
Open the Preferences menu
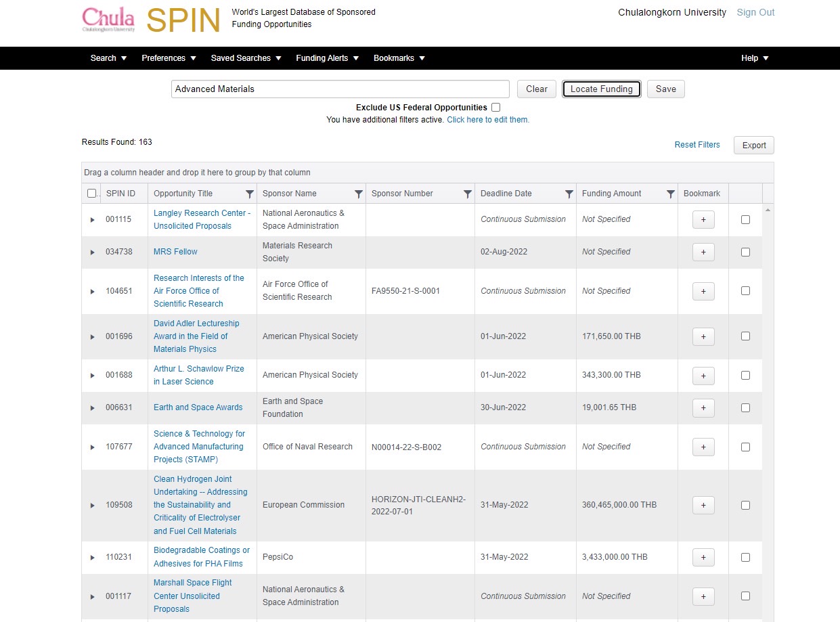(168, 58)
